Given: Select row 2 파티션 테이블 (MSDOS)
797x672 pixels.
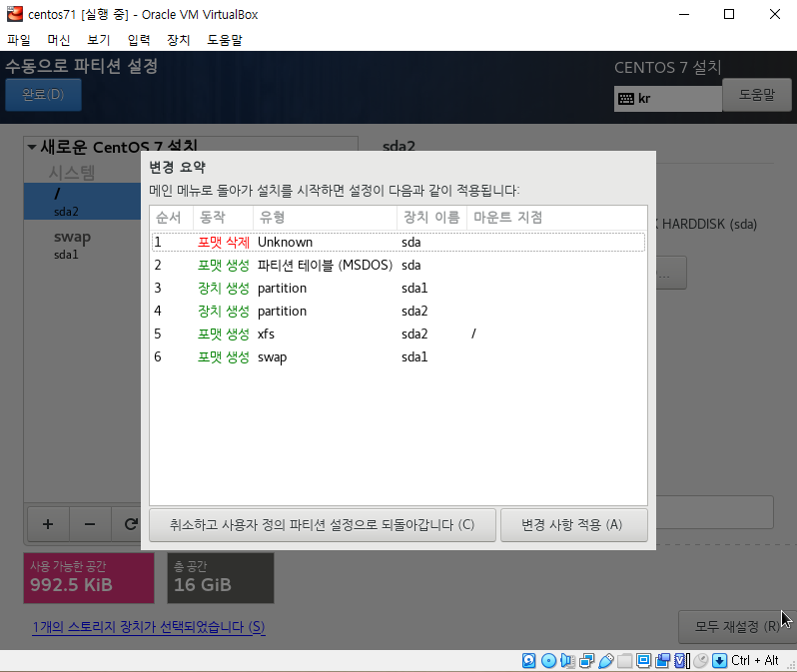Looking at the screenshot, I should click(x=398, y=265).
